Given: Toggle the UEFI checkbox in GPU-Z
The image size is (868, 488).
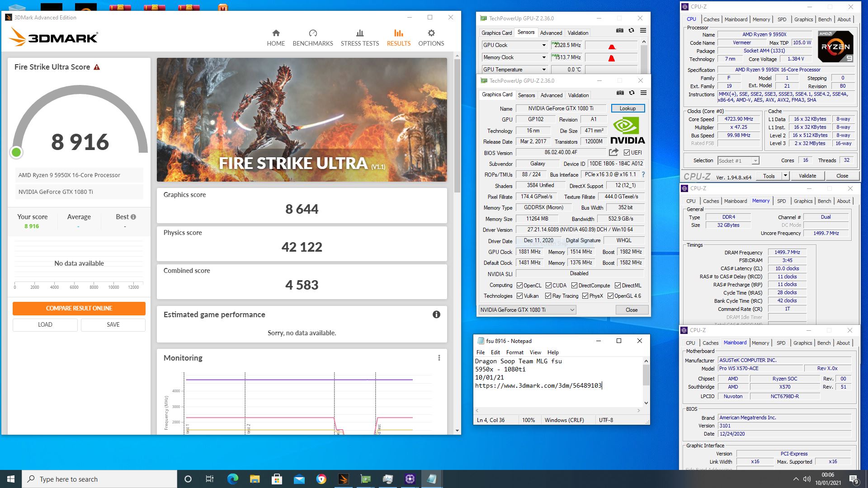Looking at the screenshot, I should point(627,152).
